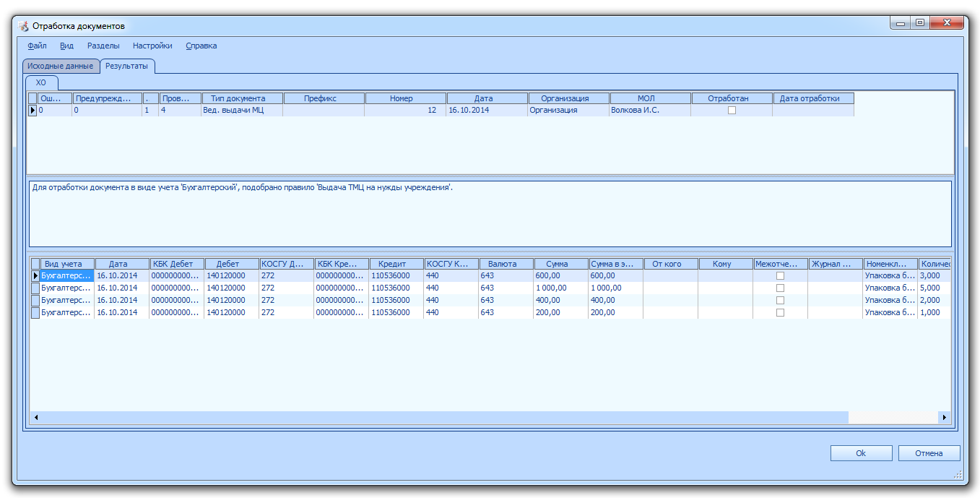Viewport: 980px width, 498px height.
Task: Click the МОЛ column header
Action: (650, 98)
